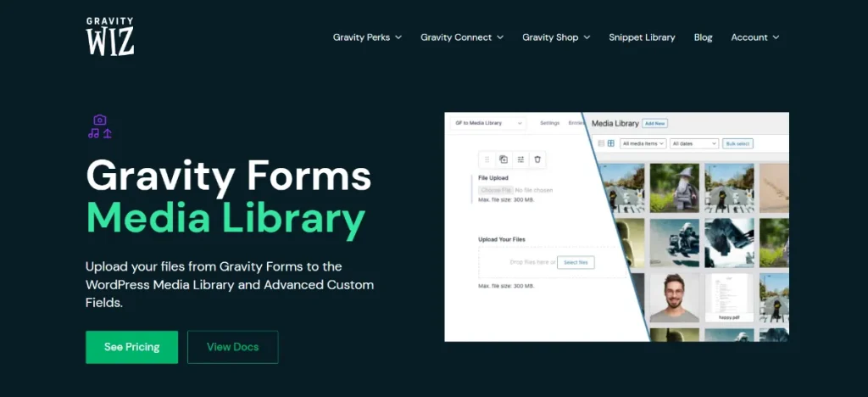The width and height of the screenshot is (868, 397).
Task: Click the drag handle icon on field toolbar
Action: 487,159
